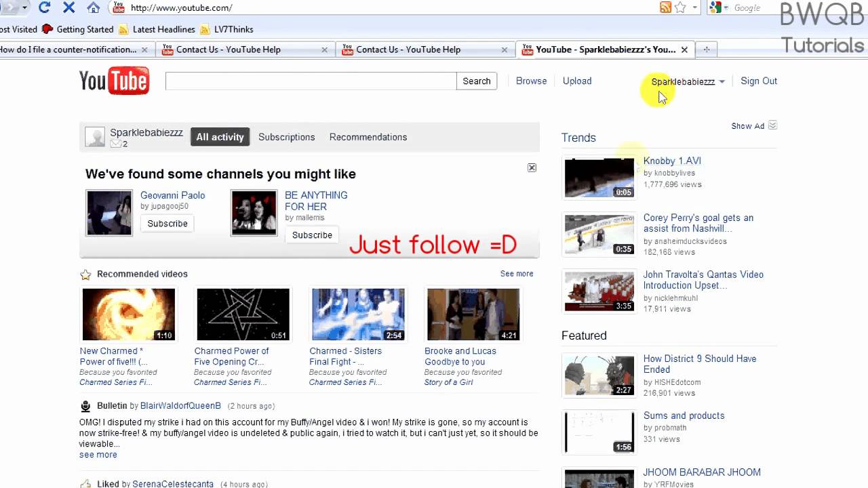
Task: Go to the browser home icon
Action: [94, 7]
